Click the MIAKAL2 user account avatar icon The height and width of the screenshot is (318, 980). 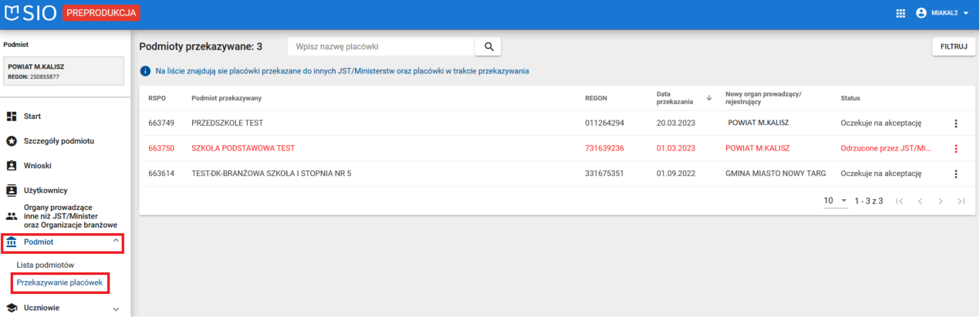(x=920, y=13)
